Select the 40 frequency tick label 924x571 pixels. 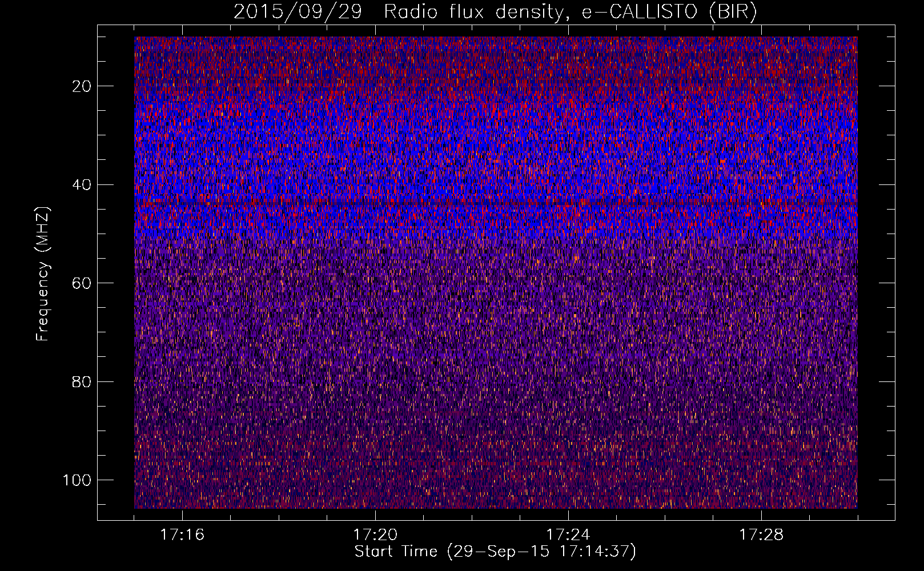coord(82,185)
